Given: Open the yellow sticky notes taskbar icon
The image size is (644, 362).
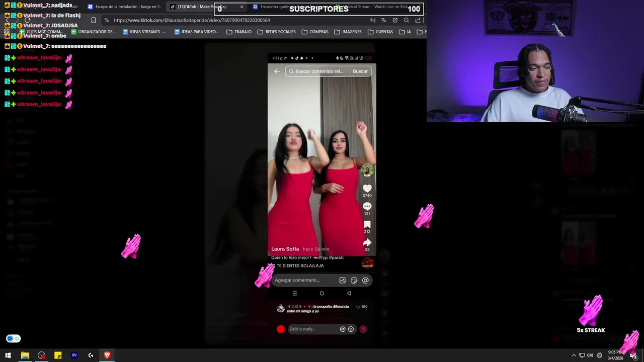Looking at the screenshot, I should [x=58, y=355].
